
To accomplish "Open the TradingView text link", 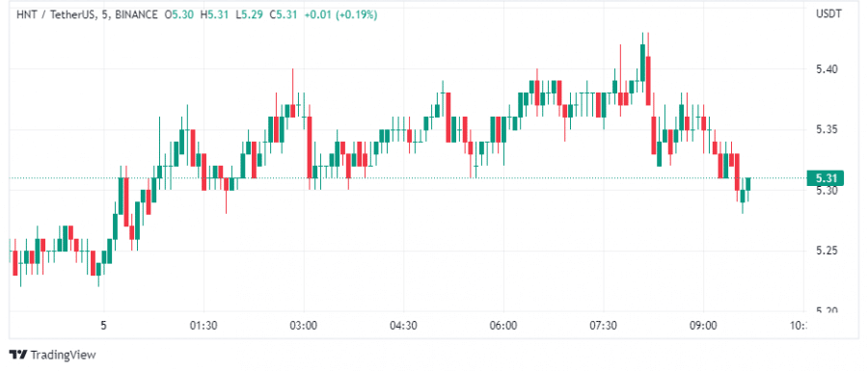I will [63, 355].
